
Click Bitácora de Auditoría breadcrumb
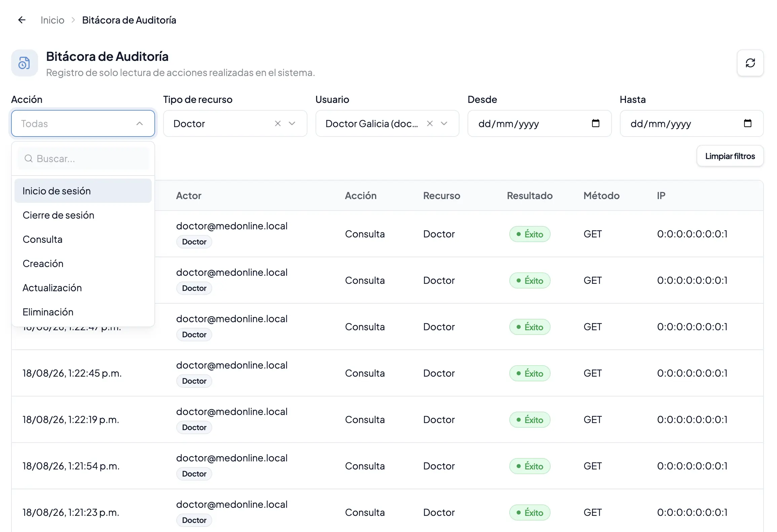pos(129,20)
